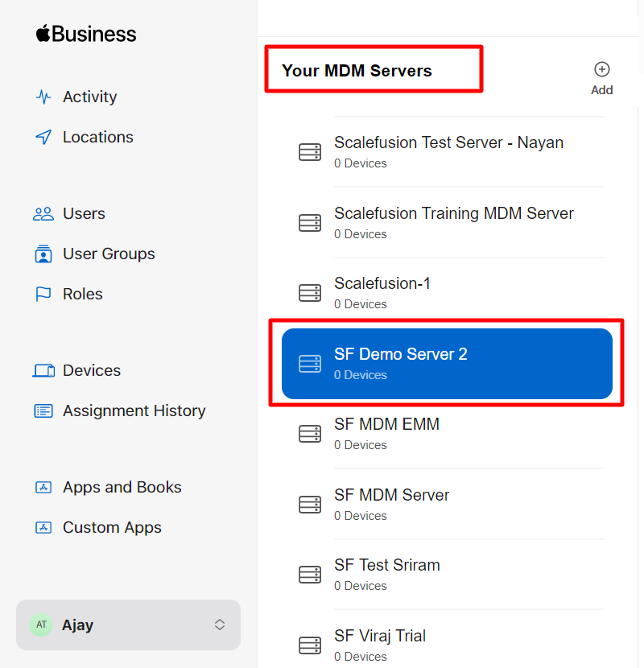Click 0 Devices under Scalefusion Training MDM Server
This screenshot has height=668, width=644.
click(361, 234)
